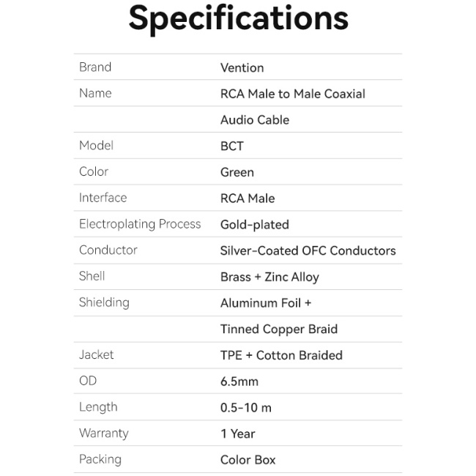Screen dimensions: 476x476
Task: Click the Specifications heading
Action: coord(238,20)
